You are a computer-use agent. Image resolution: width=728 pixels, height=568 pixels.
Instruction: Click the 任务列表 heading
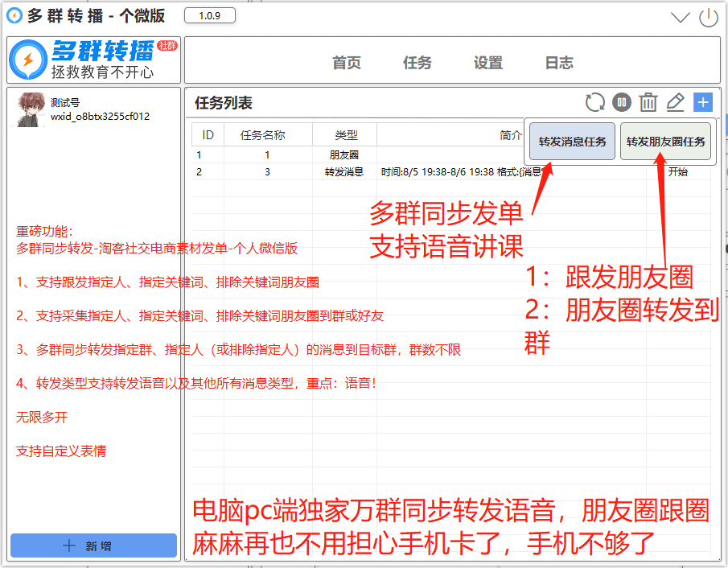coord(224,103)
